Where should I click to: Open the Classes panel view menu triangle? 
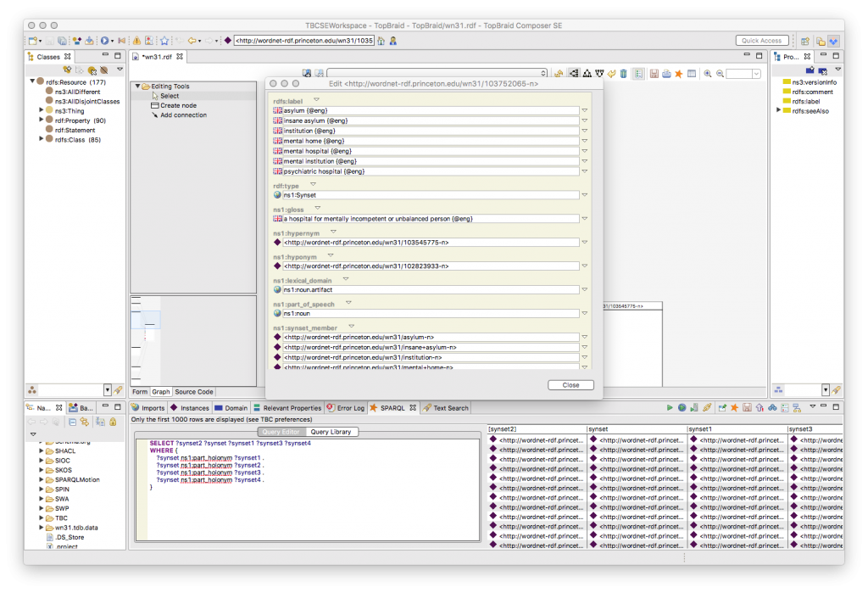click(x=120, y=70)
